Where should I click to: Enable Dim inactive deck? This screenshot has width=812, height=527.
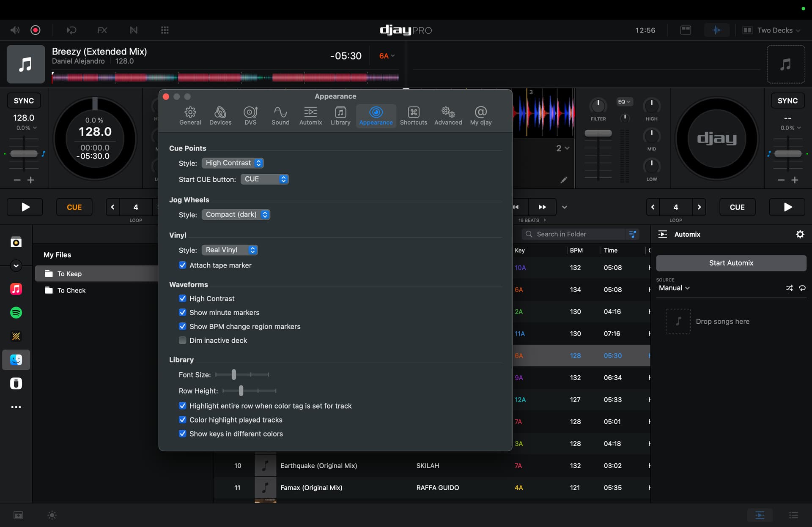tap(183, 341)
